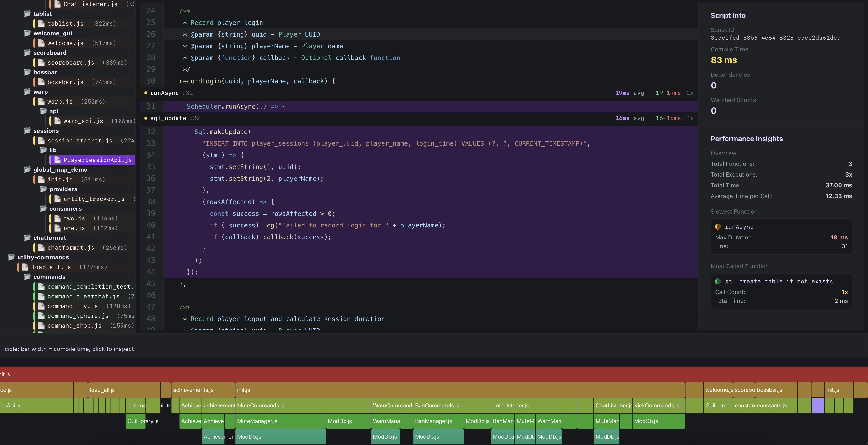Click the tablist folder icon
Viewport: 868px width, 445px height.
tap(27, 13)
